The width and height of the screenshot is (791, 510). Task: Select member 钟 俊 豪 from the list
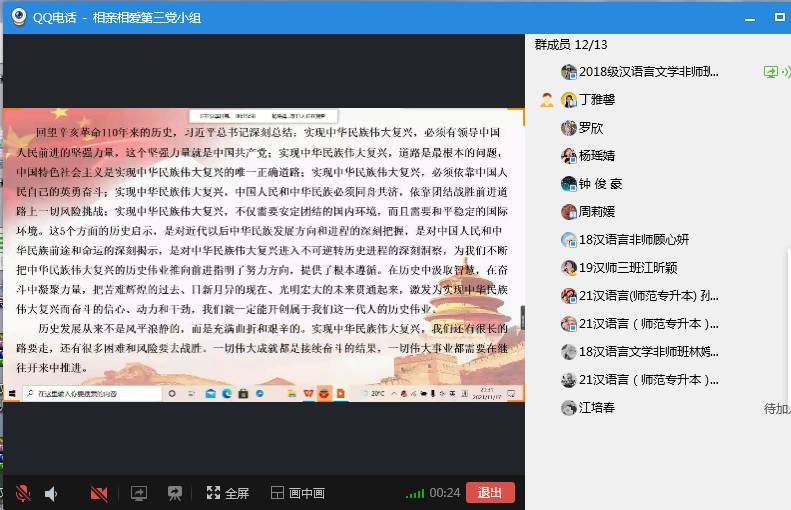pos(600,184)
